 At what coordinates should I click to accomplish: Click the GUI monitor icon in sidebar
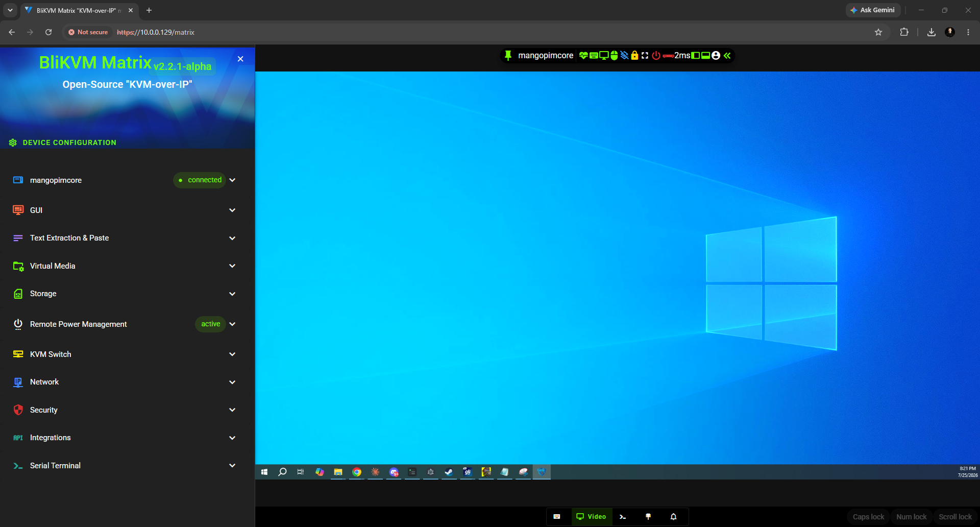[x=18, y=210]
